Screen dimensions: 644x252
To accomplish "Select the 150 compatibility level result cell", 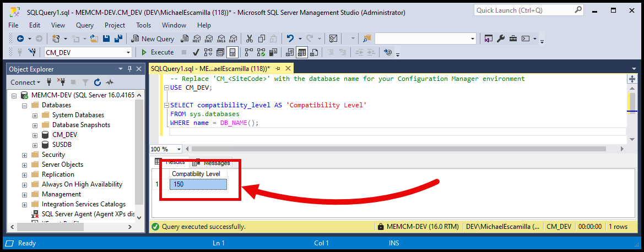I will tap(198, 184).
